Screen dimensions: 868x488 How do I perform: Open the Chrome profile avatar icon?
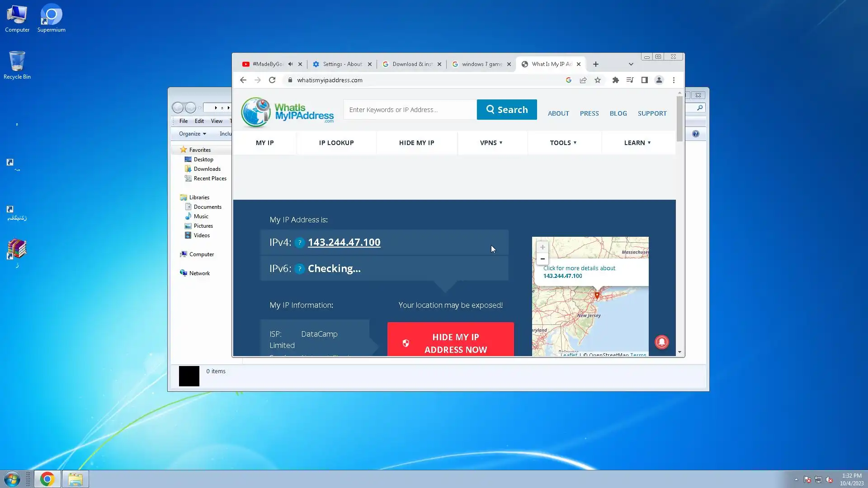(x=659, y=80)
